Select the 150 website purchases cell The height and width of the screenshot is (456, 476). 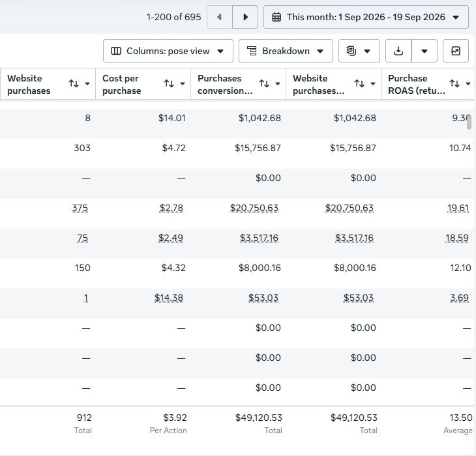click(x=83, y=268)
